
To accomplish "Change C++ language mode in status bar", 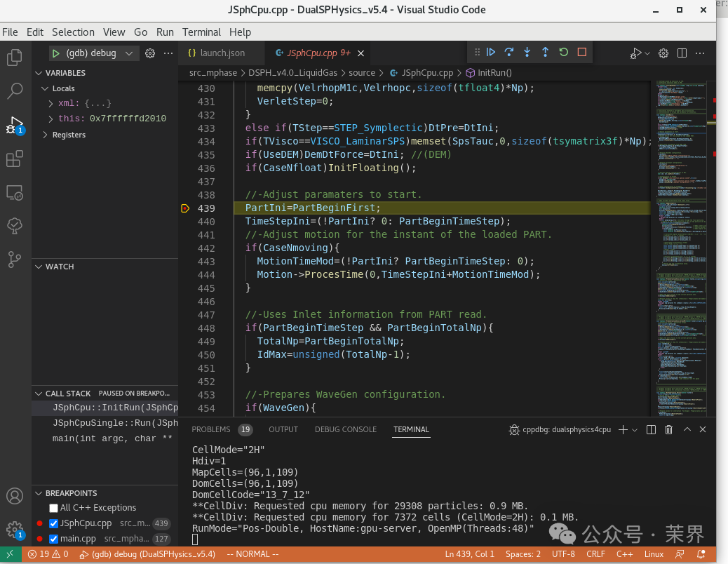I will [x=624, y=554].
